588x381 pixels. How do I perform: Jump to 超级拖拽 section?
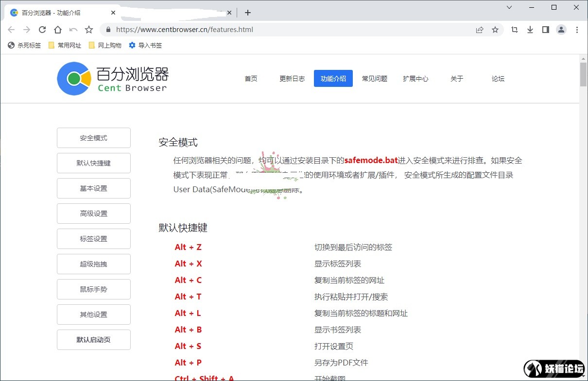coord(94,264)
